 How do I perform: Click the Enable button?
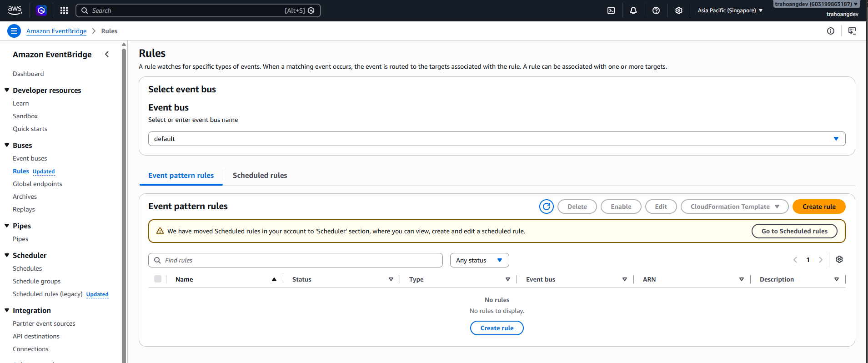(x=621, y=207)
